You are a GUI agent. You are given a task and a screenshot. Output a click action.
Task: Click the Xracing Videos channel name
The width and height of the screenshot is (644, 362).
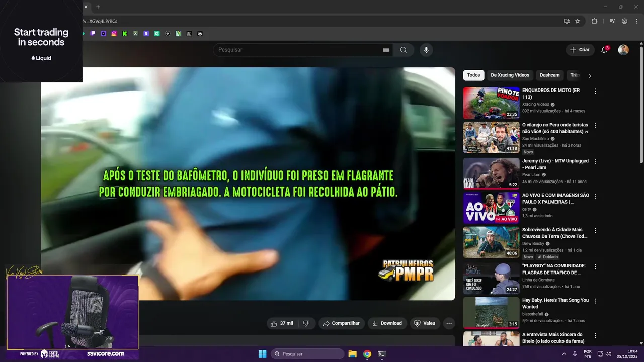pos(535,104)
